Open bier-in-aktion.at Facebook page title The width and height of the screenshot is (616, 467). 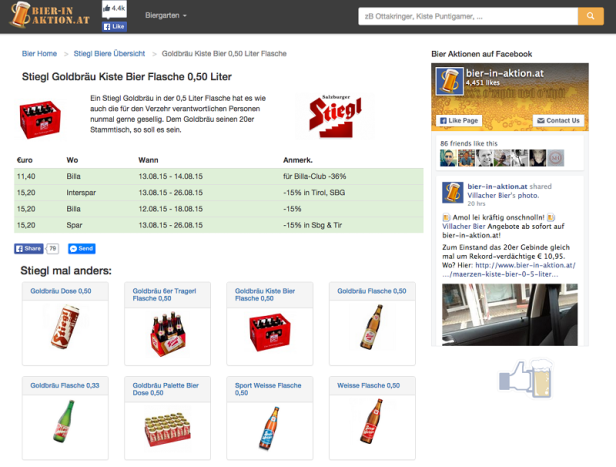pyautogui.click(x=505, y=73)
